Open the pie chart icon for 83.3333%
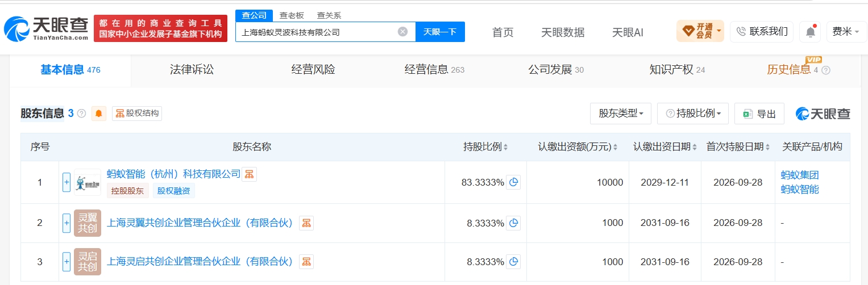The height and width of the screenshot is (285, 868). (x=513, y=182)
